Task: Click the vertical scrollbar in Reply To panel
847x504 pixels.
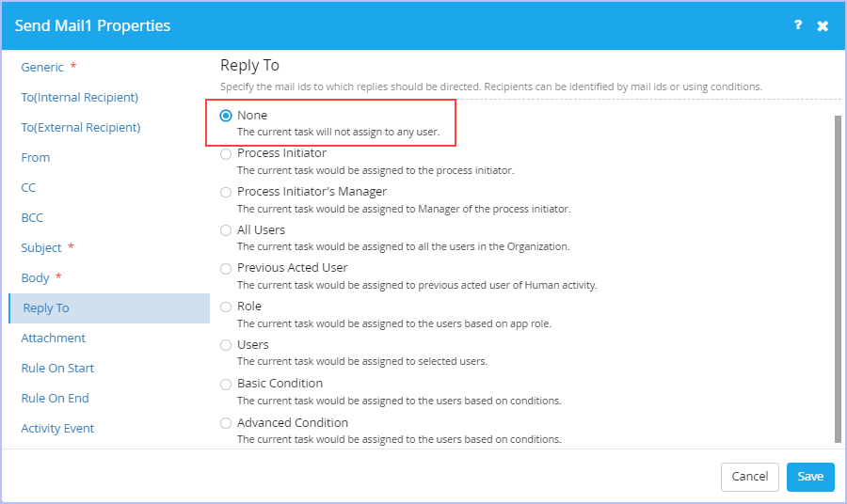Action: tap(838, 279)
